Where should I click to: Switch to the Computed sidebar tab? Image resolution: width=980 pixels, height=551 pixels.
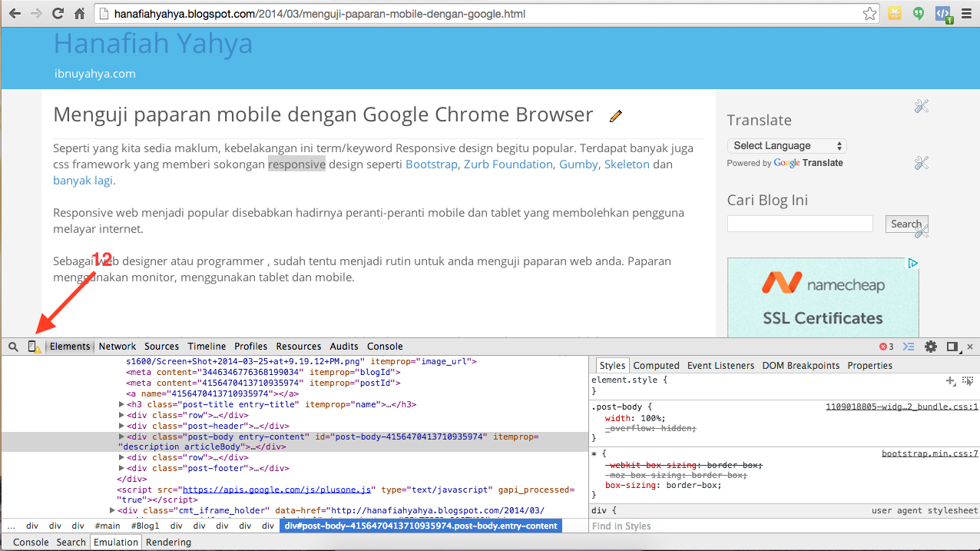(x=657, y=366)
